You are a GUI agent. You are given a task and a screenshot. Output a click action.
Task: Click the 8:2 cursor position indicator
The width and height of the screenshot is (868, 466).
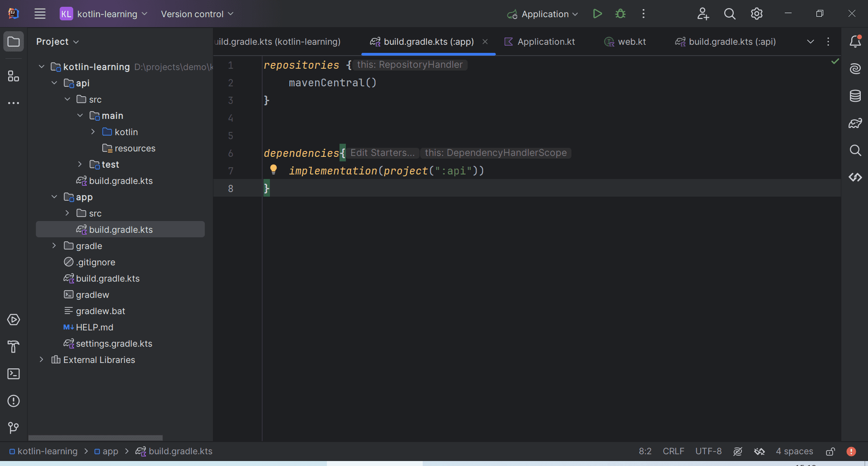tap(645, 451)
